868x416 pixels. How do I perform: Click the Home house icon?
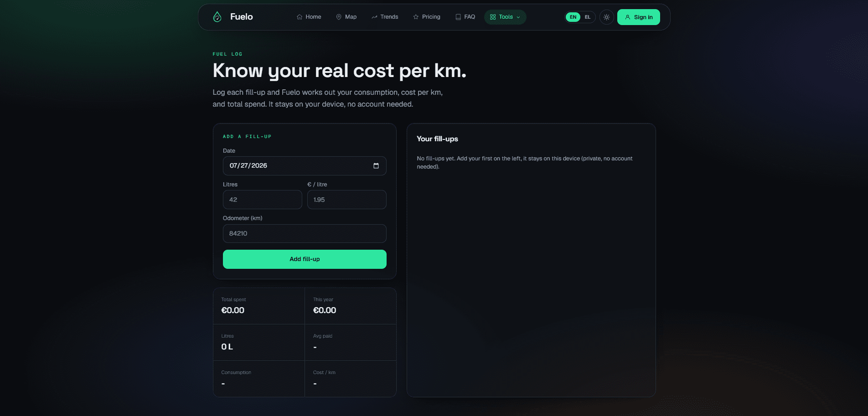pos(300,17)
